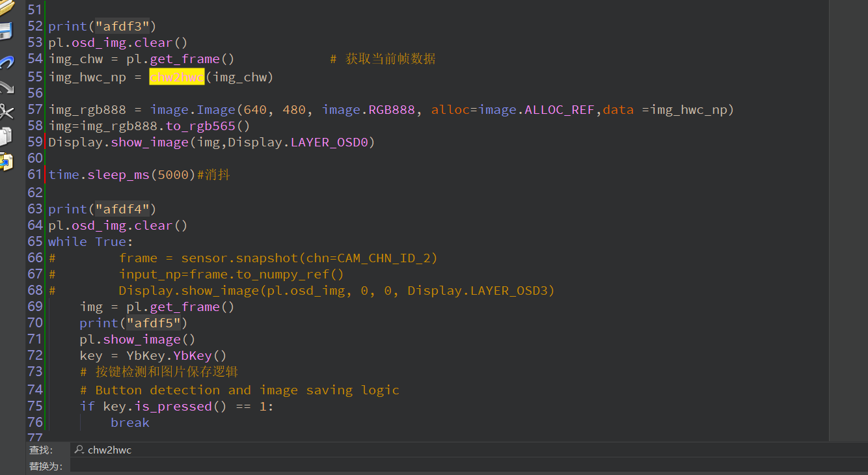
Task: Click the highlighted chw2hwc match on line 55
Action: tap(177, 77)
